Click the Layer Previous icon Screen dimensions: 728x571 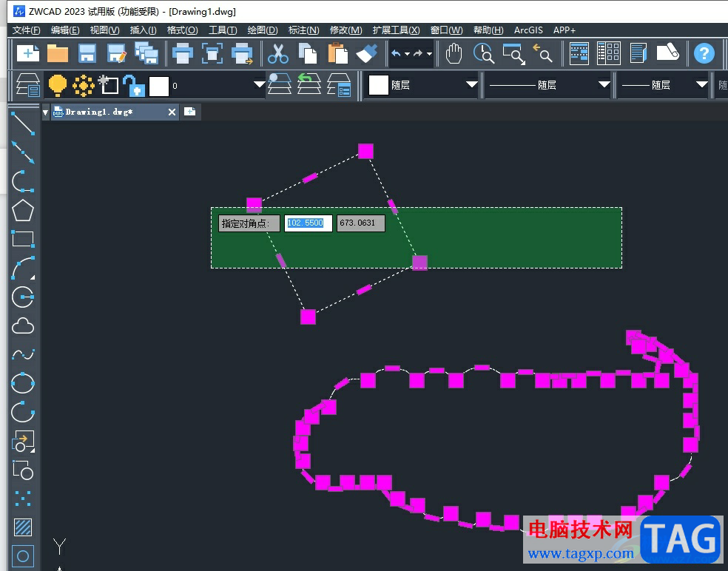pos(309,84)
